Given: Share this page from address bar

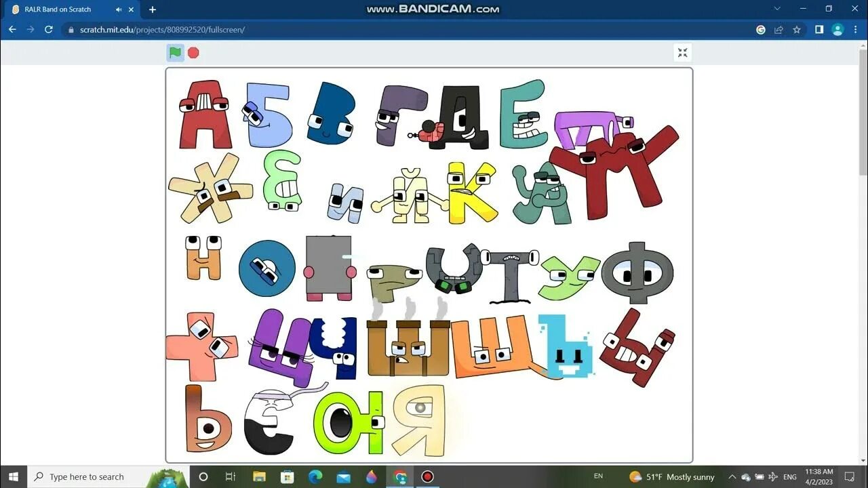Looking at the screenshot, I should [x=778, y=30].
